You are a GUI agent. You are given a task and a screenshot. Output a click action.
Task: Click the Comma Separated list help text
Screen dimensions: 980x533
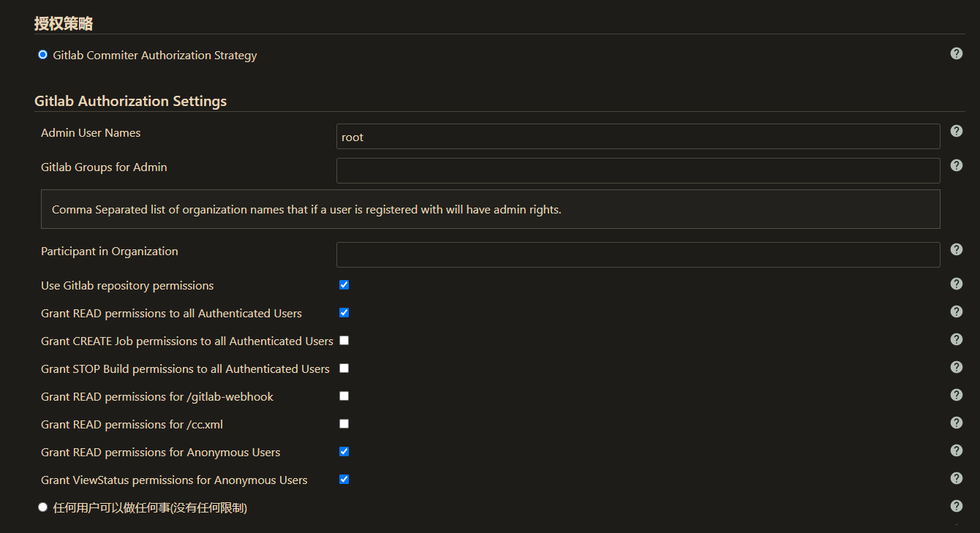coord(306,210)
